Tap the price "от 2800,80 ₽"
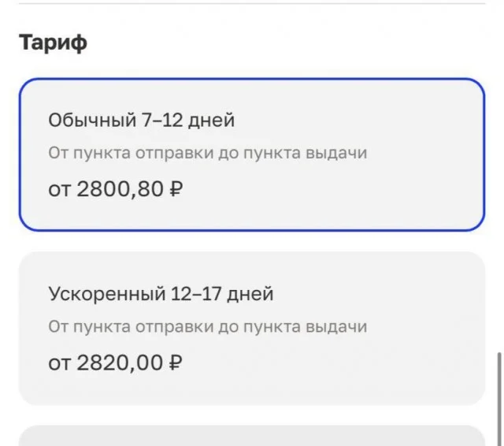The width and height of the screenshot is (504, 446). point(115,190)
